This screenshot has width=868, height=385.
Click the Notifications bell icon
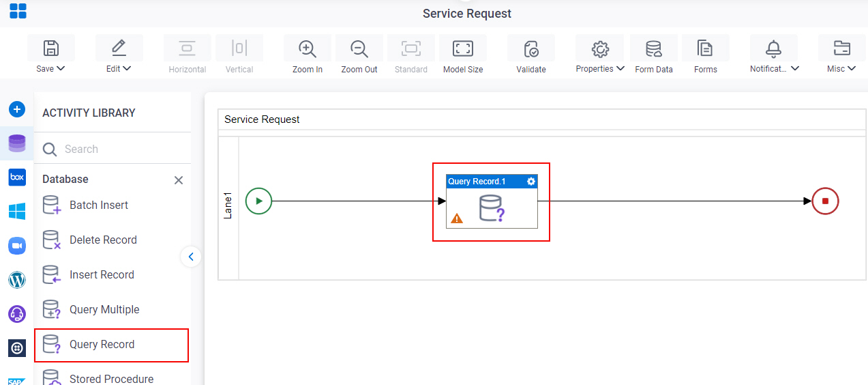(773, 48)
